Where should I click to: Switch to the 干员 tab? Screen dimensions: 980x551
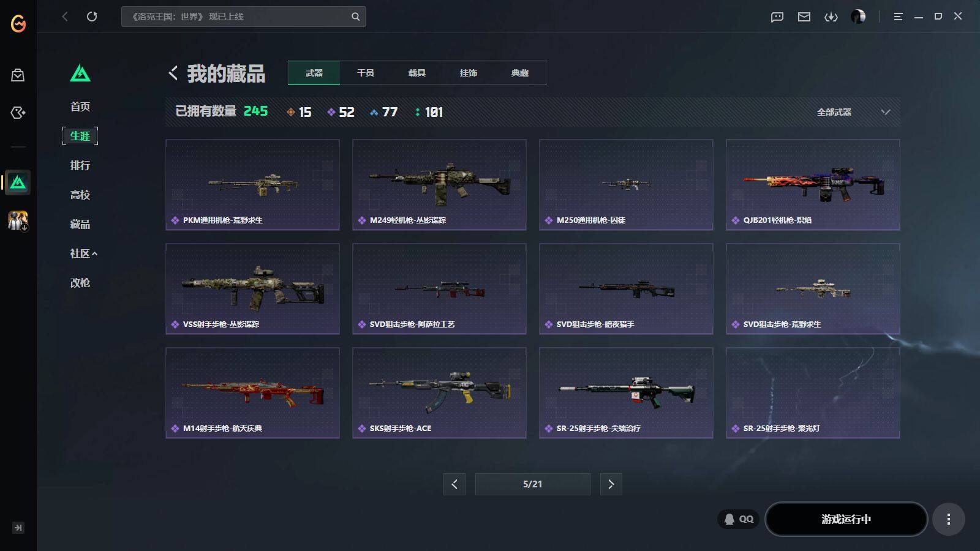(366, 73)
